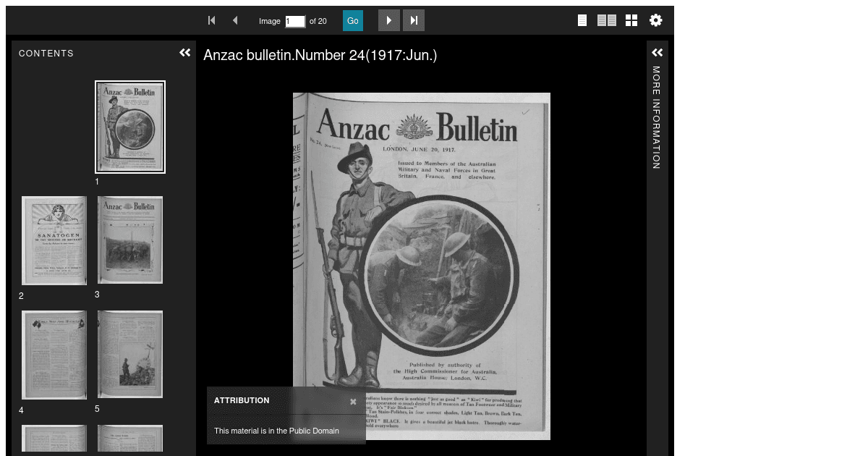The height and width of the screenshot is (456, 868).
Task: Go to the previous image
Action: click(235, 20)
